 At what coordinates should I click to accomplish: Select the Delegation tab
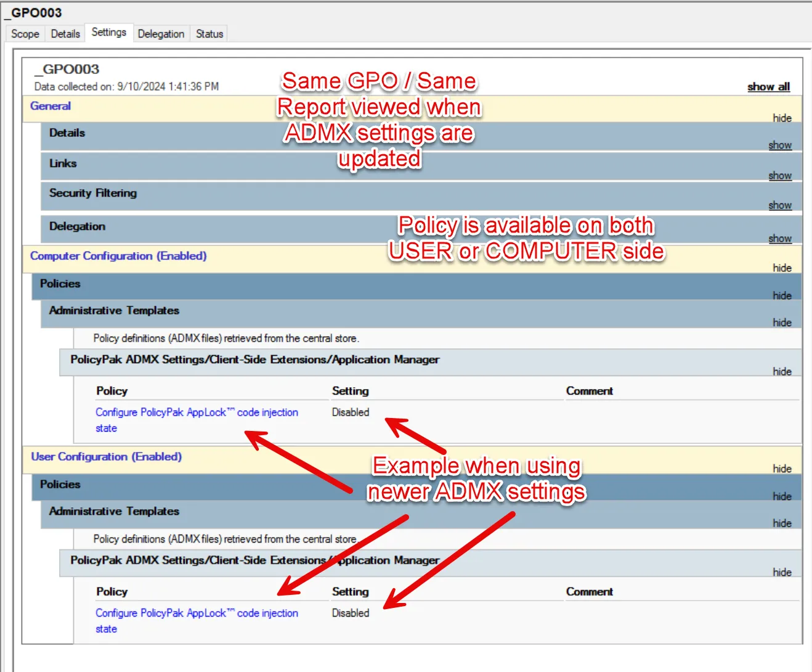coord(161,34)
